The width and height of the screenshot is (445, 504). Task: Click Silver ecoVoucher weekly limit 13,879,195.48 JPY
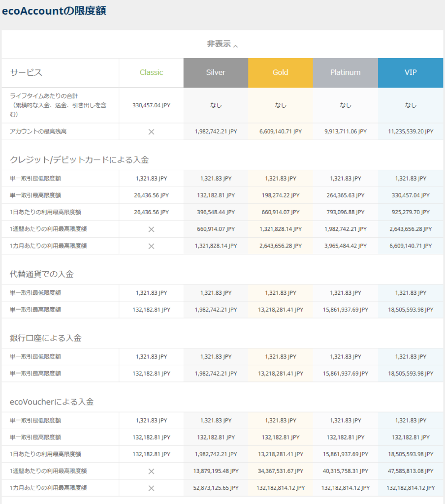216,471
